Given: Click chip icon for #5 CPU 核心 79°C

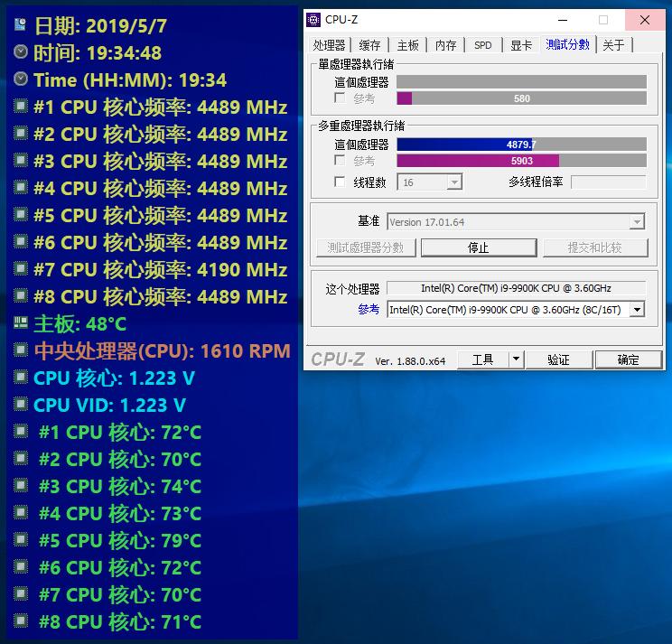Looking at the screenshot, I should (21, 539).
